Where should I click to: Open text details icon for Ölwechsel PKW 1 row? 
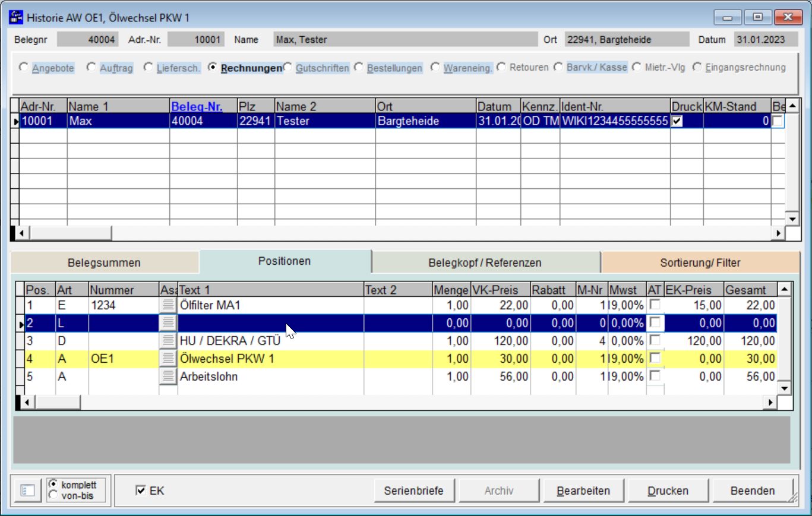(x=168, y=359)
